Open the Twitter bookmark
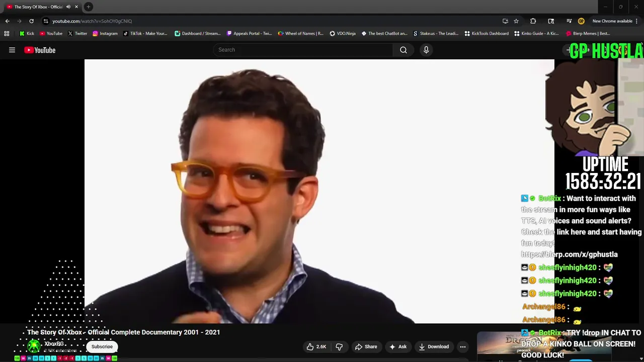The width and height of the screenshot is (644, 362). coord(77,34)
